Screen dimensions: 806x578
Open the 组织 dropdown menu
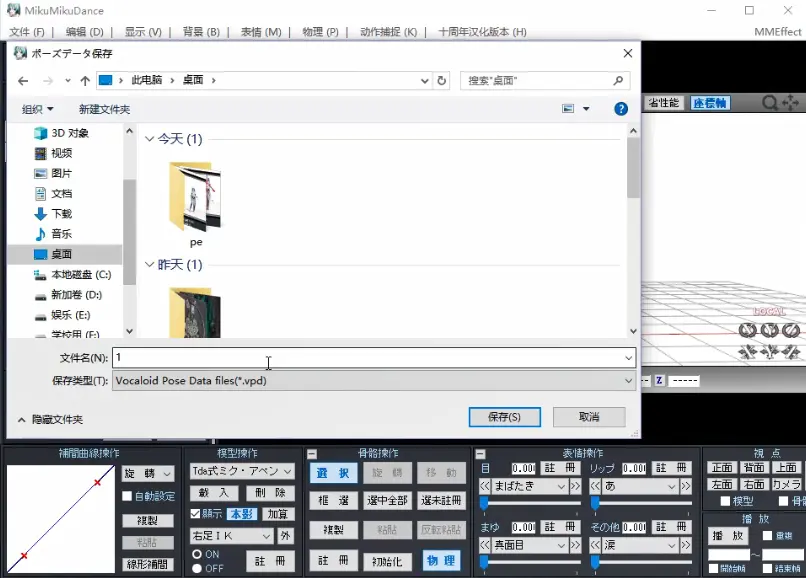38,109
